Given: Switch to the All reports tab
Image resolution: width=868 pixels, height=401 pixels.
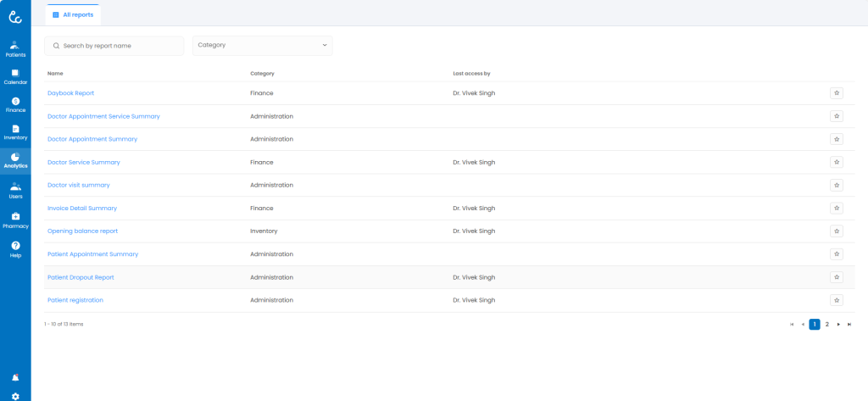Looking at the screenshot, I should click(x=73, y=14).
